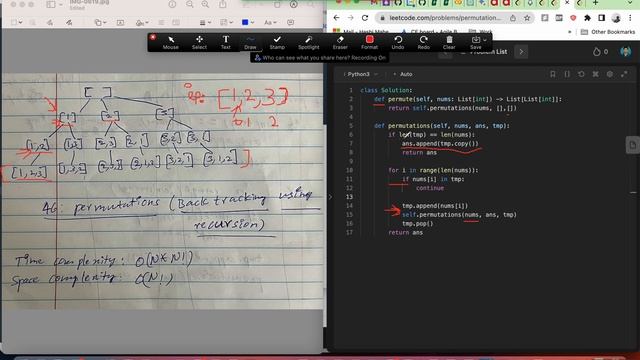
Task: Open code editor settings gear
Action: [610, 74]
